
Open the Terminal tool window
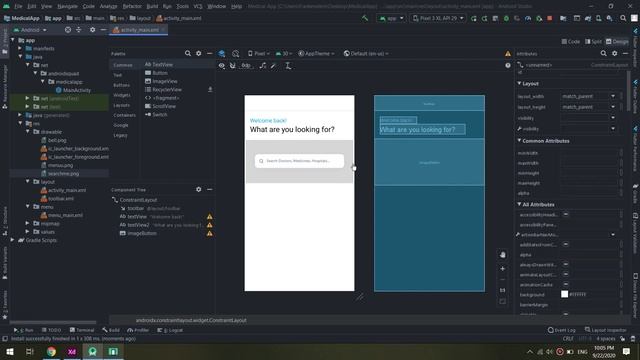(82, 330)
